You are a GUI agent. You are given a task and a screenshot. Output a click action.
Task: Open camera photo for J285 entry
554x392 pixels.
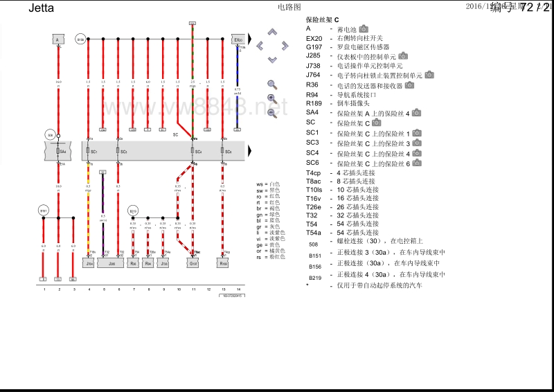point(403,56)
